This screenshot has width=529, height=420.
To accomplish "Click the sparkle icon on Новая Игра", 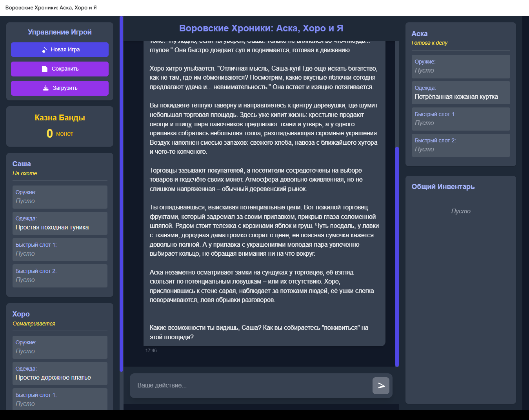I will 45,50.
